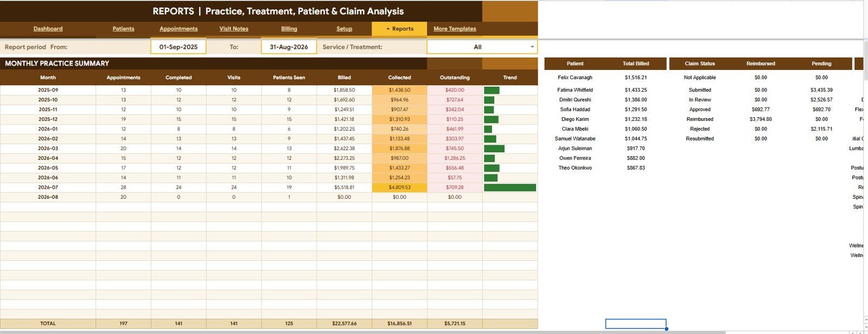Select the Visits column header

tap(234, 78)
